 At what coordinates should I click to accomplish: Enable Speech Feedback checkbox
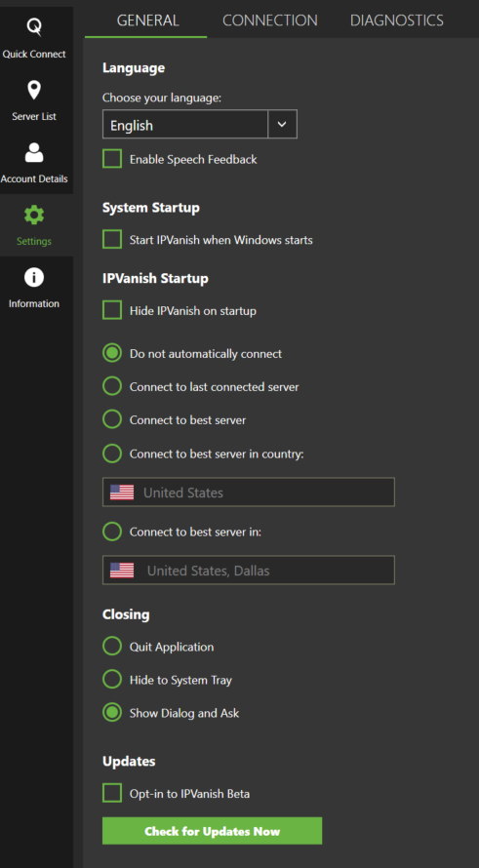(x=112, y=159)
